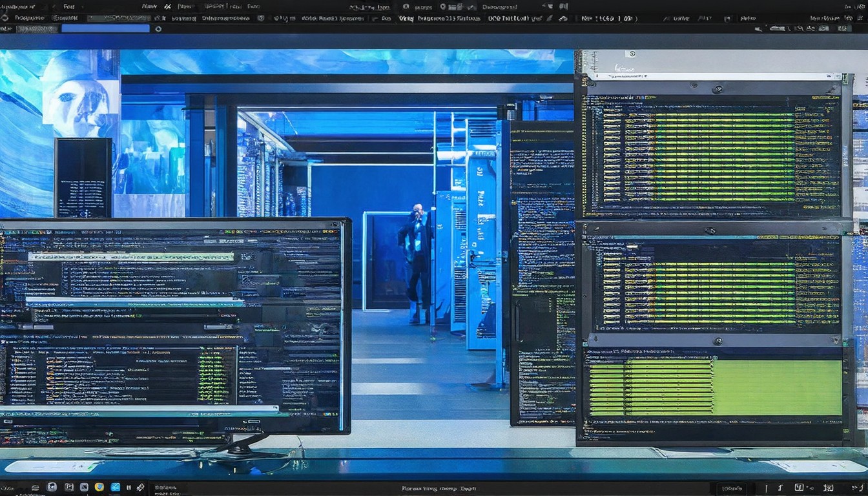This screenshot has width=868, height=496.
Task: Click the blue highlighted bar in top toolbar
Action: click(x=105, y=28)
